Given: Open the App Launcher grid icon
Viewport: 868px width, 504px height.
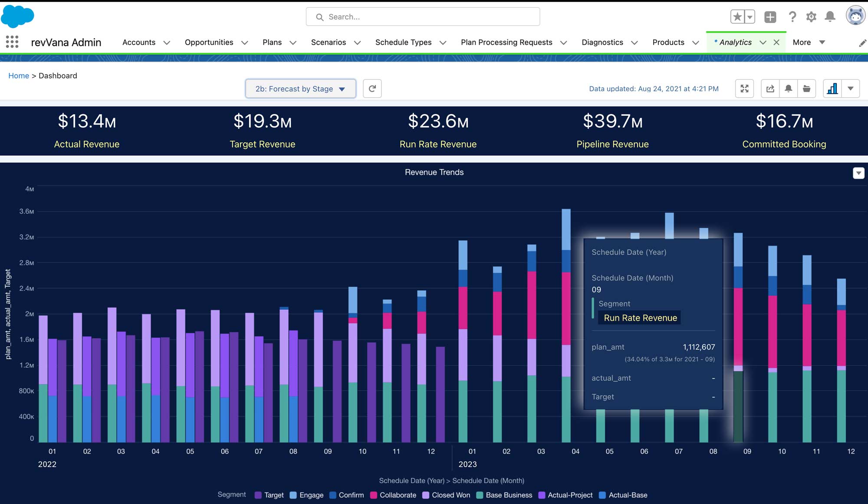Looking at the screenshot, I should point(12,42).
